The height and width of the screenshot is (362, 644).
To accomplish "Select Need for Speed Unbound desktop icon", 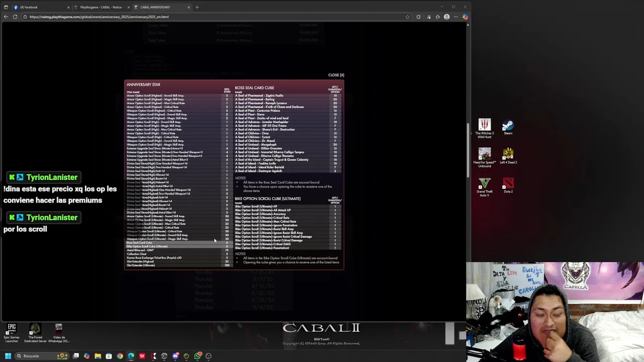I will pyautogui.click(x=485, y=157).
